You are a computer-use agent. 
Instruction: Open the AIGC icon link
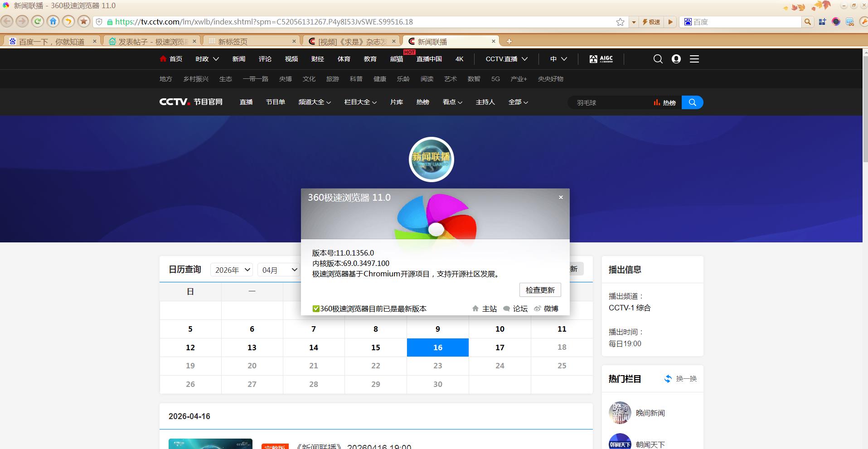601,59
